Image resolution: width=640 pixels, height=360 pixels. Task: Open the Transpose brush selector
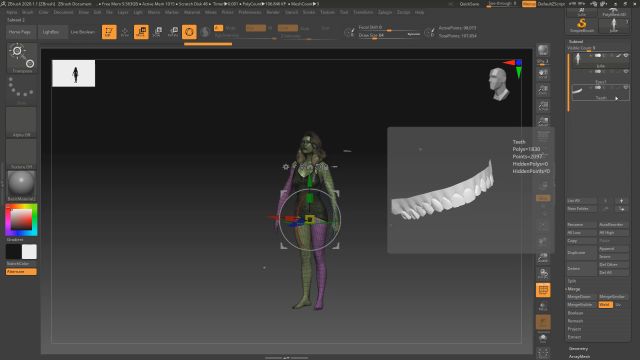tap(22, 58)
